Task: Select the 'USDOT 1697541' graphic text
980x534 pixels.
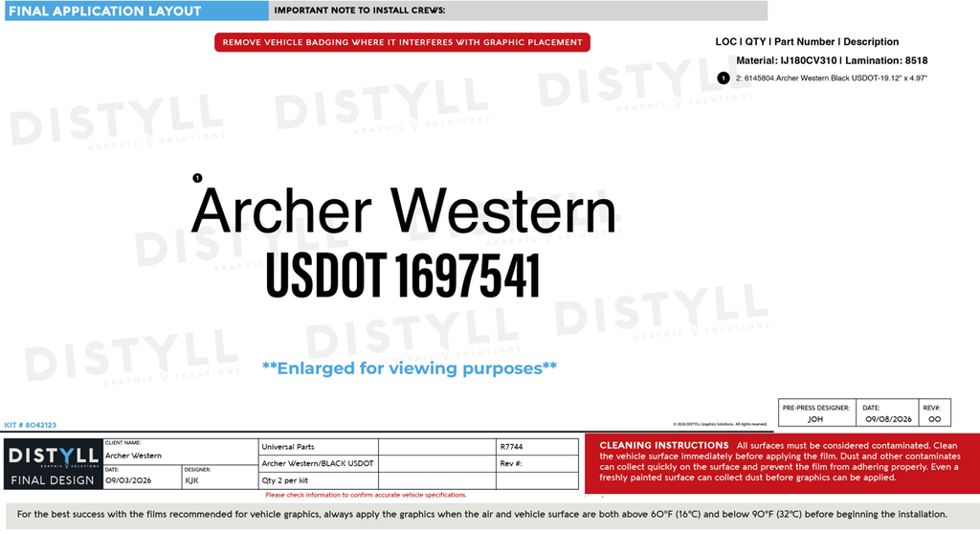Action: pyautogui.click(x=403, y=276)
